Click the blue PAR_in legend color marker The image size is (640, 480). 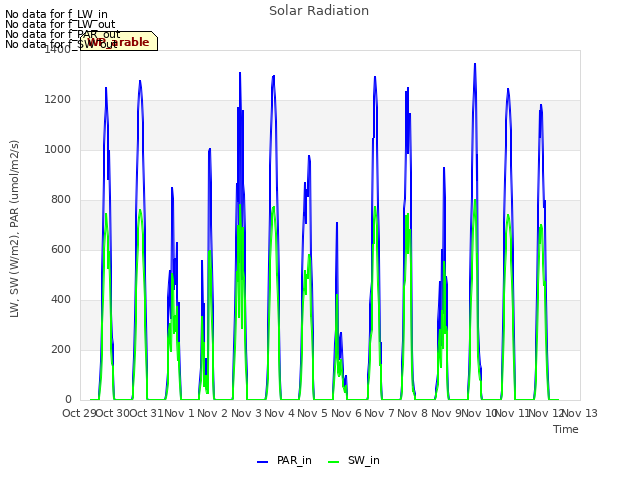262,462
